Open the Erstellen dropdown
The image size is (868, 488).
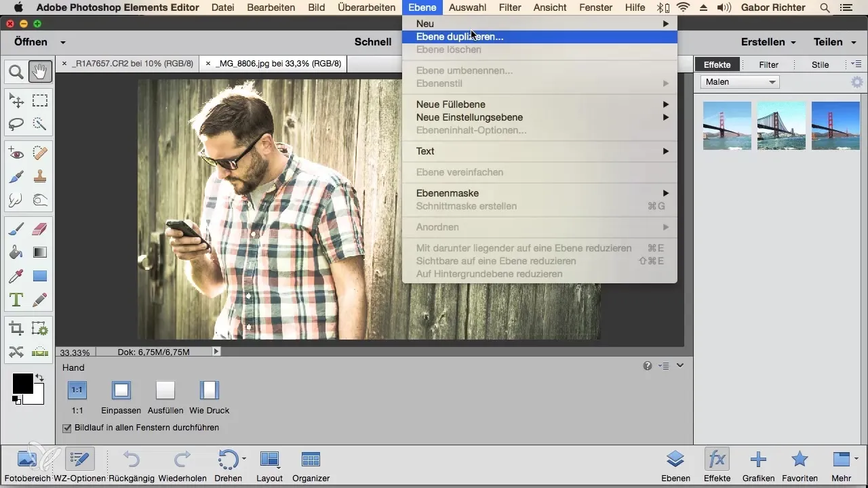768,42
